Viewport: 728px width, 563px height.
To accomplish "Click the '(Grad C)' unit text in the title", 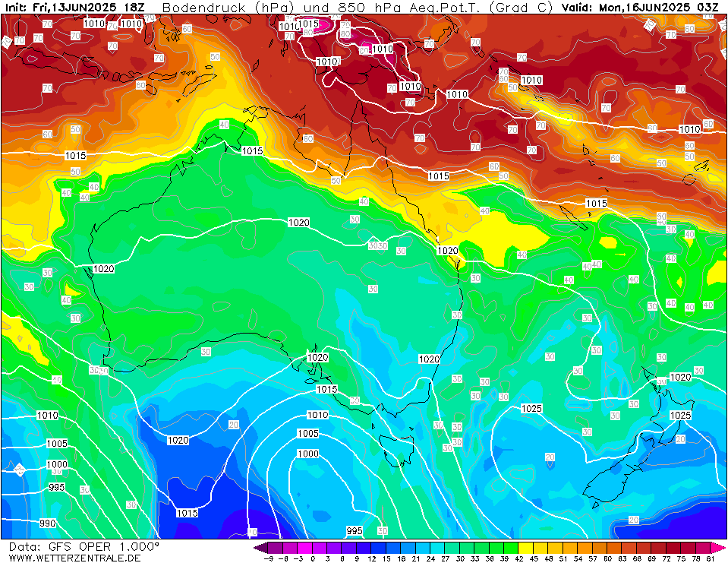I will pyautogui.click(x=521, y=8).
